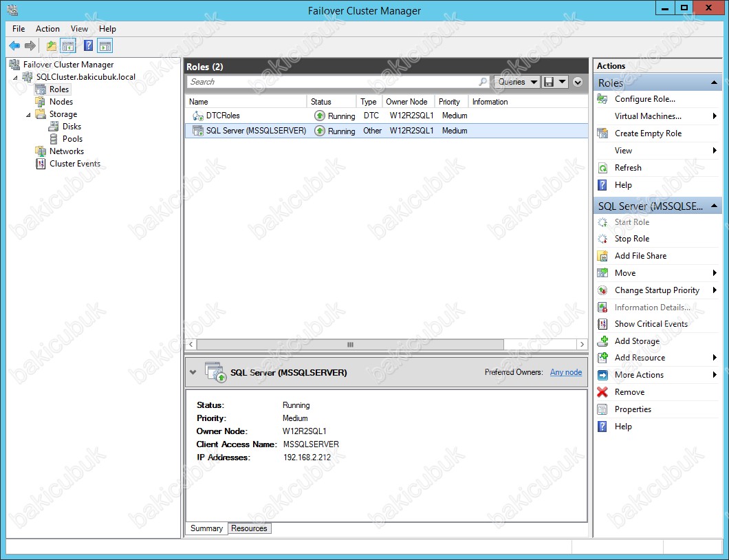This screenshot has height=560, width=729.
Task: Select Pools under Storage
Action: coord(72,139)
